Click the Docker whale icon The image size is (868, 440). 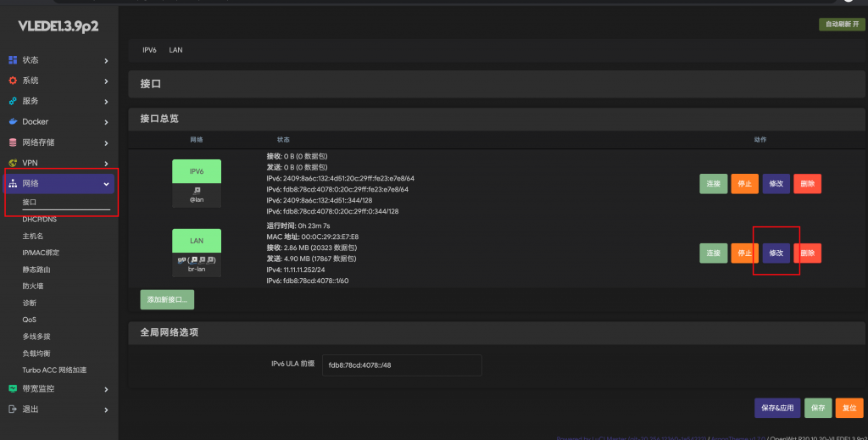(x=13, y=121)
